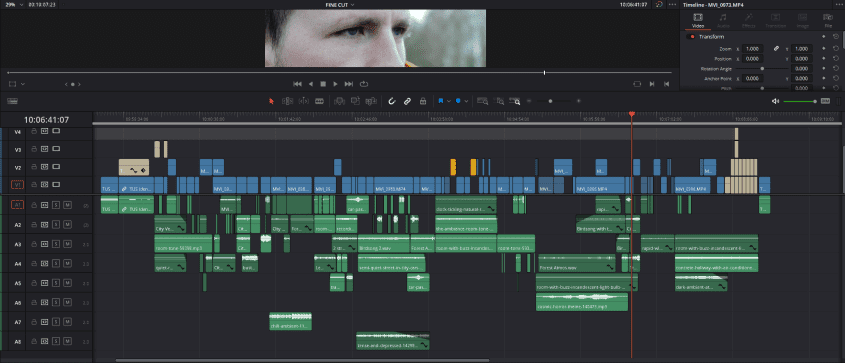Click the Replace Clip toolbar icon
The image size is (845, 363).
pyautogui.click(x=371, y=101)
